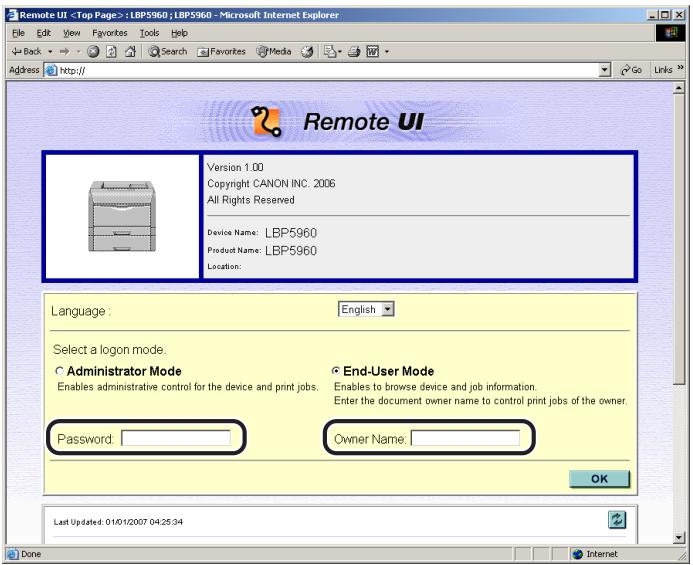Open the Edit menu

pos(43,33)
